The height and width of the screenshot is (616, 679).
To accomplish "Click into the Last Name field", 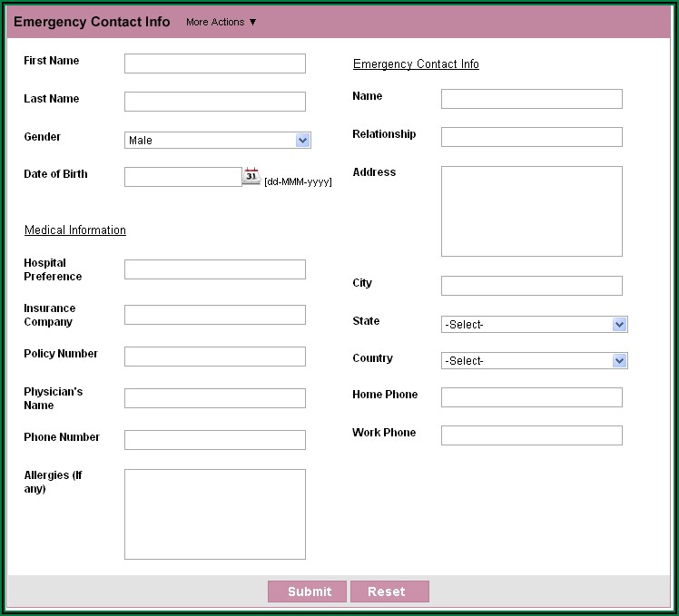I will coord(214,102).
